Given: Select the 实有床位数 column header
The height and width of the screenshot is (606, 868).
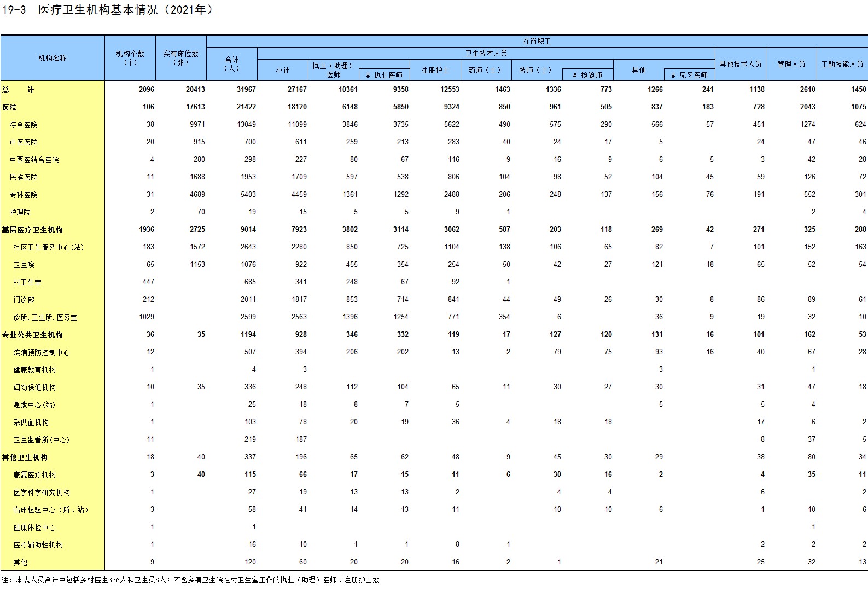Looking at the screenshot, I should point(181,58).
